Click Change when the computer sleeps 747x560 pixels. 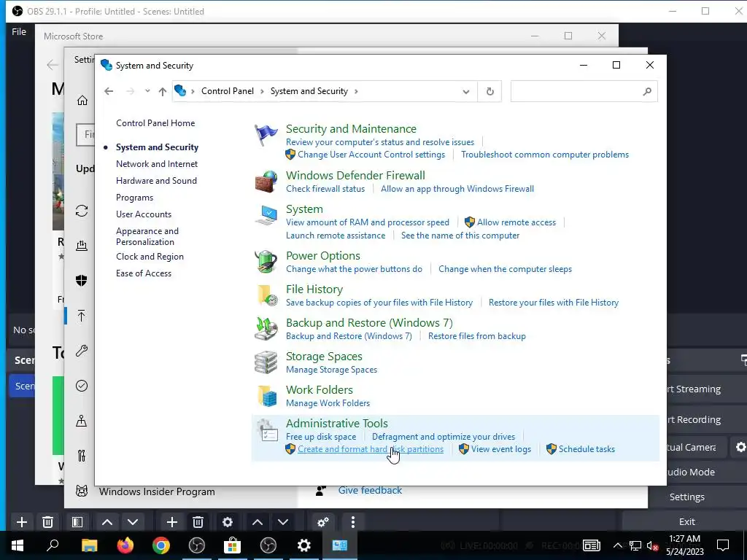[505, 269]
